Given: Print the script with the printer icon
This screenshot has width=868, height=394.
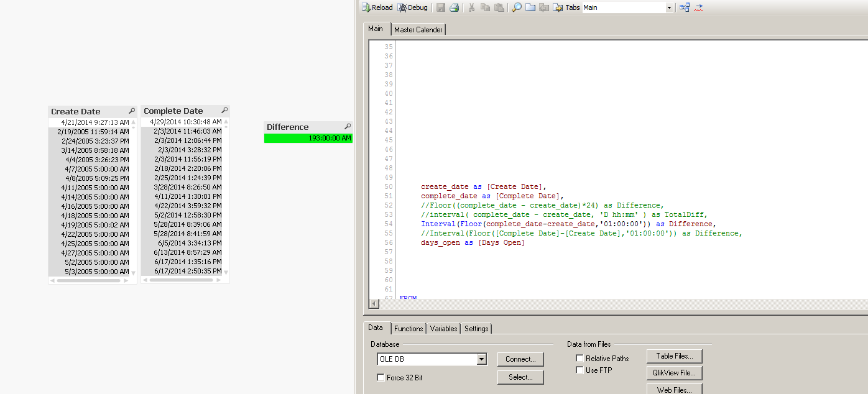Looking at the screenshot, I should pyautogui.click(x=455, y=7).
